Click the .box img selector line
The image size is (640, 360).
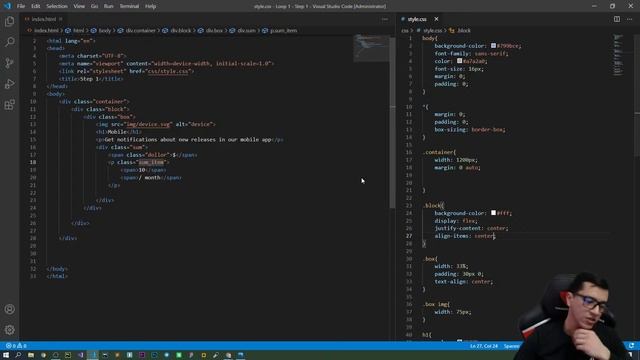tap(436, 304)
